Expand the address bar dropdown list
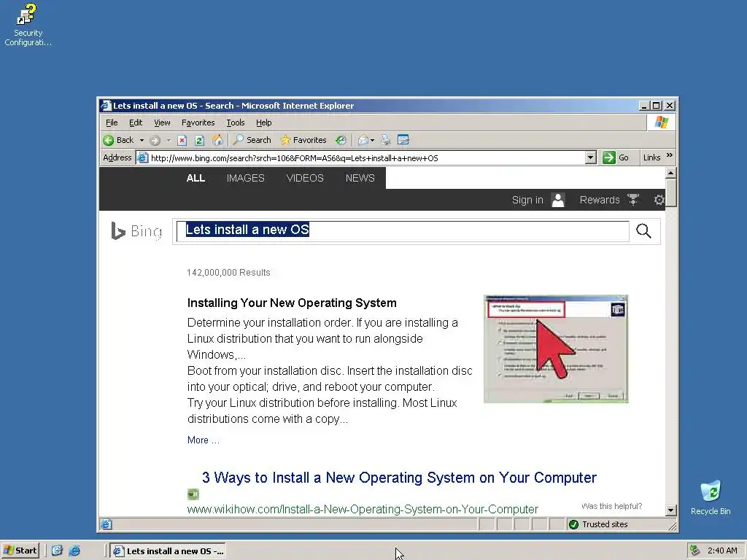This screenshot has width=747, height=560. pos(591,157)
